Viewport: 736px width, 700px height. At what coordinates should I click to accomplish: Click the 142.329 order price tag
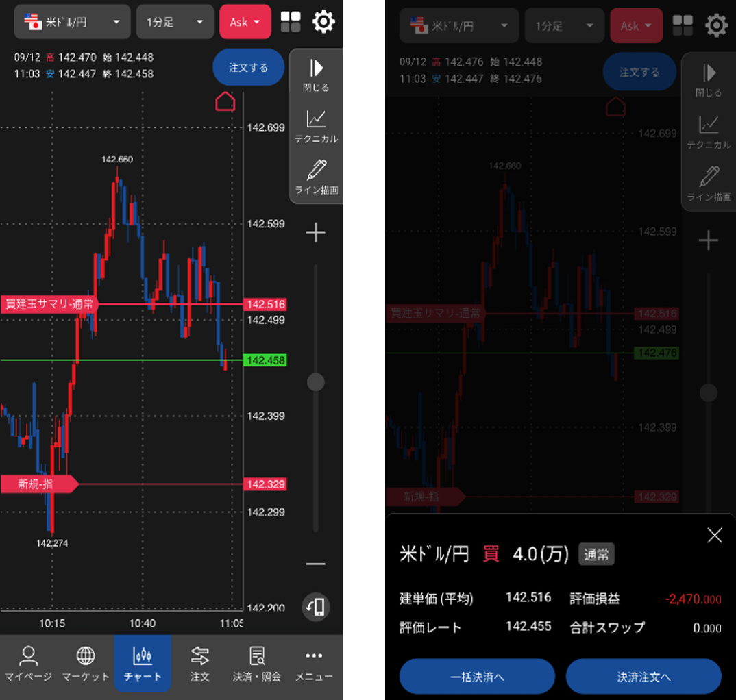(x=265, y=484)
